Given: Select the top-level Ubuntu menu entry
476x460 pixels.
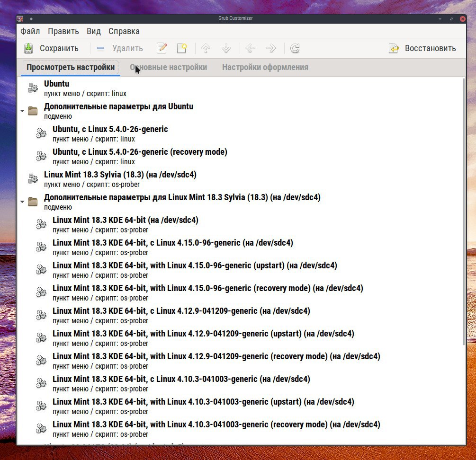Looking at the screenshot, I should [x=240, y=88].
